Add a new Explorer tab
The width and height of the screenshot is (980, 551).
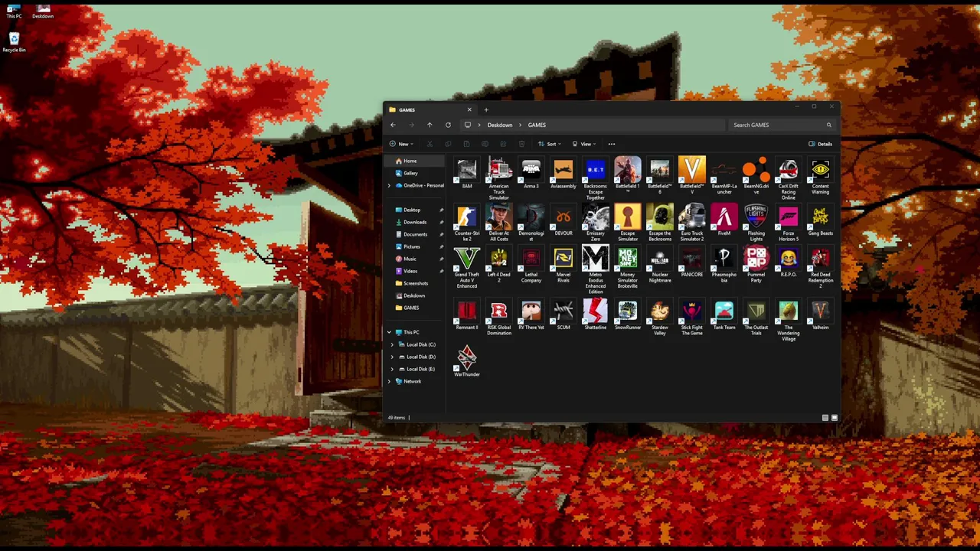(485, 109)
